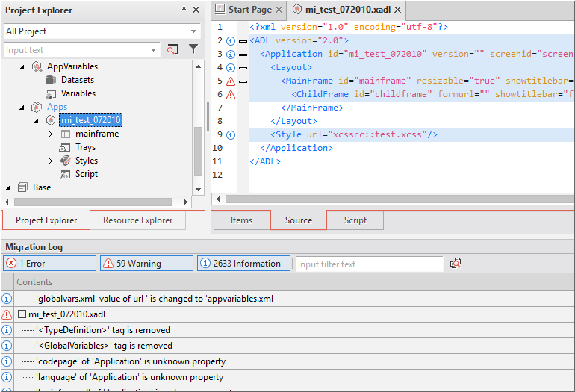Open the All Project dropdown

102,31
